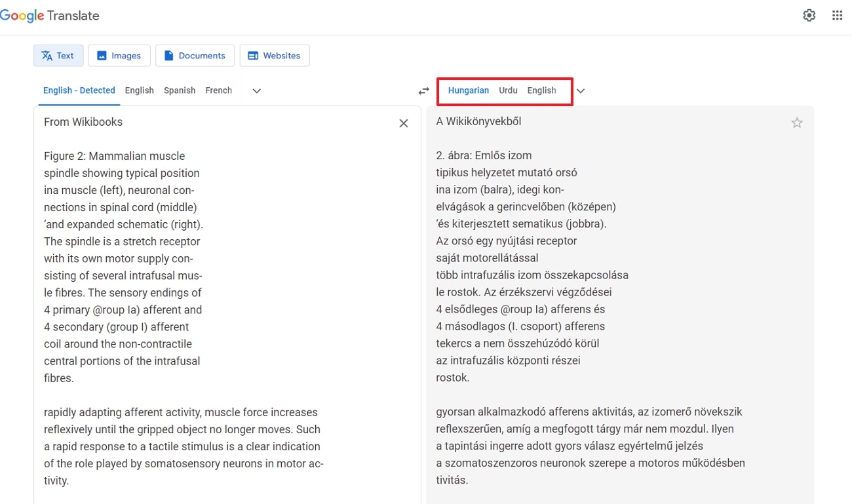Click translation line beginning 'gyorsan alkalmazkodó afferens'

pos(589,412)
